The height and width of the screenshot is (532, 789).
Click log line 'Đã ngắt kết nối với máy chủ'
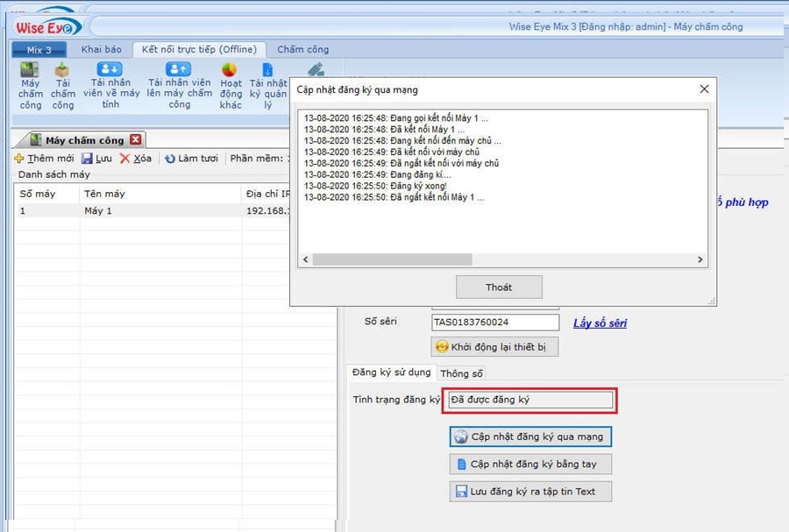(402, 163)
